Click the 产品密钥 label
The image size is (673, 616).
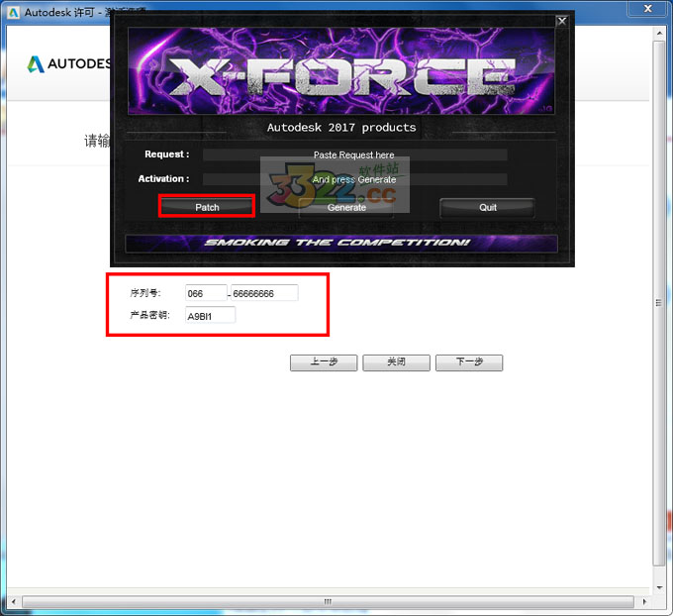point(149,315)
